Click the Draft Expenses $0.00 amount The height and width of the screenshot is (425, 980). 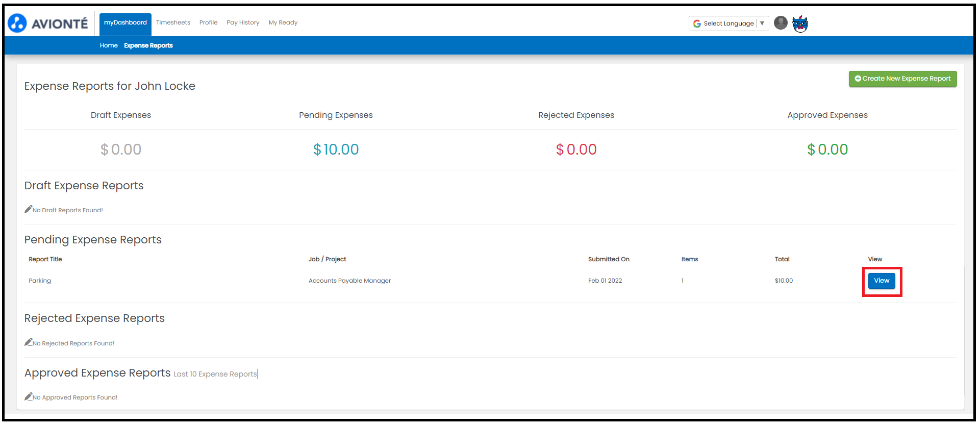tap(121, 149)
